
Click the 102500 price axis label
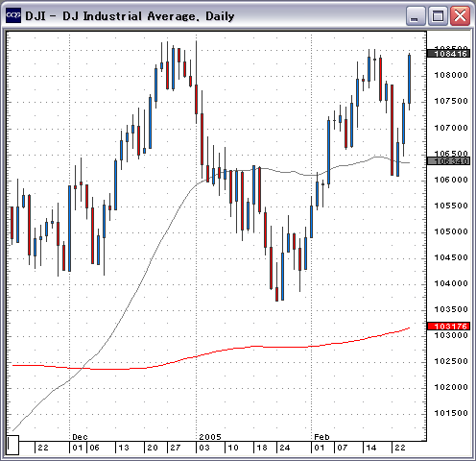[x=451, y=361]
